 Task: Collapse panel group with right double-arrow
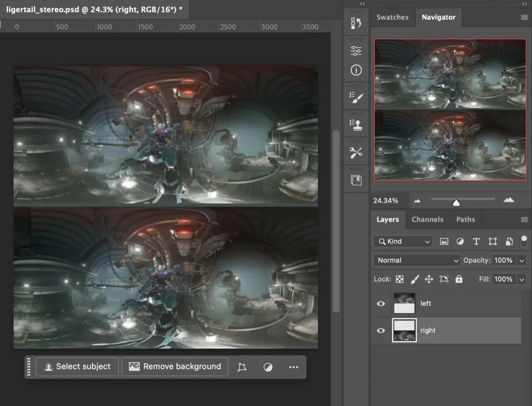tap(525, 4)
